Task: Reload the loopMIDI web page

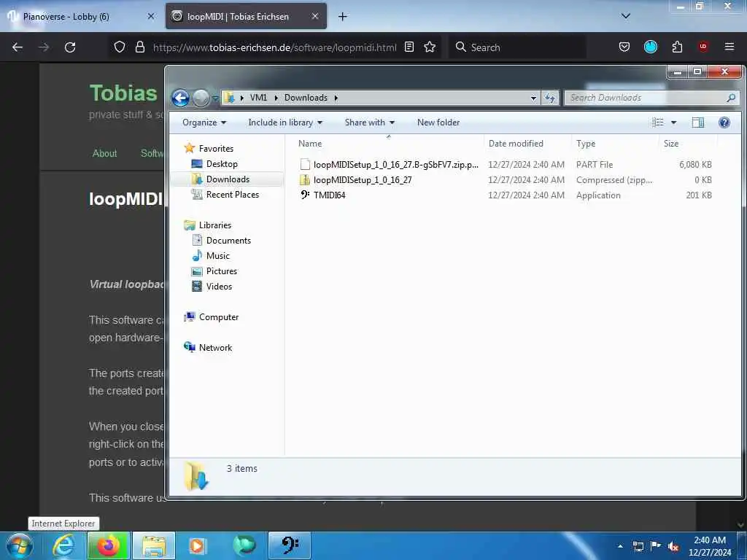Action: tap(70, 47)
